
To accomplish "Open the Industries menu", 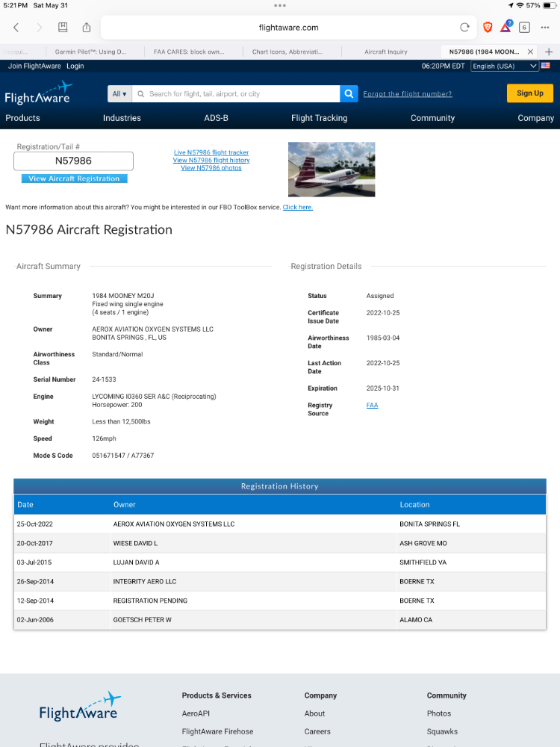I will [x=122, y=118].
